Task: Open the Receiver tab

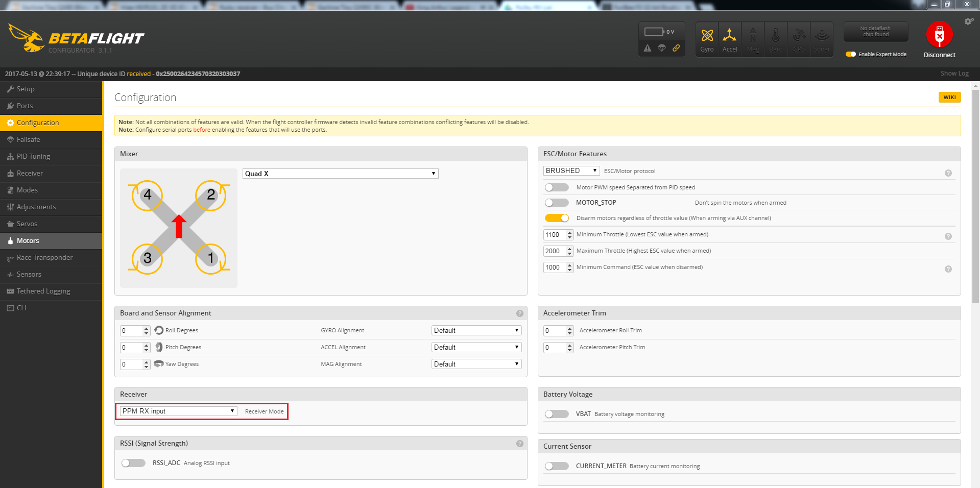Action: pyautogui.click(x=51, y=173)
